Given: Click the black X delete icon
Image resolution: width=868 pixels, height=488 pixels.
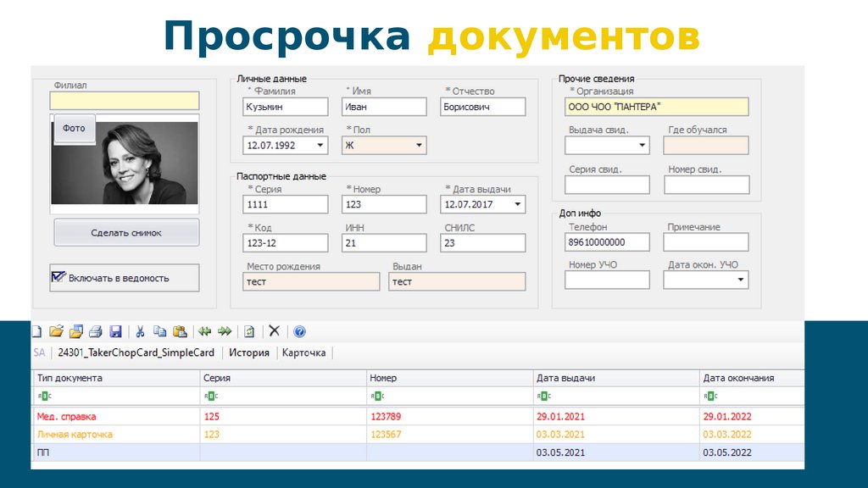Looking at the screenshot, I should coord(274,331).
